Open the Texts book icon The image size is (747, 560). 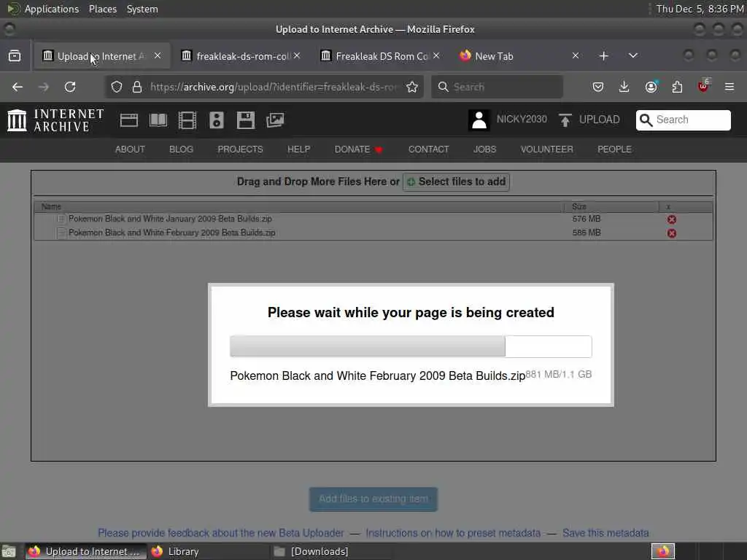tap(158, 120)
